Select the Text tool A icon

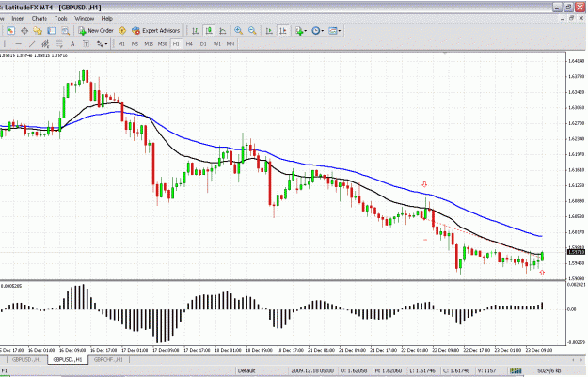coord(72,44)
